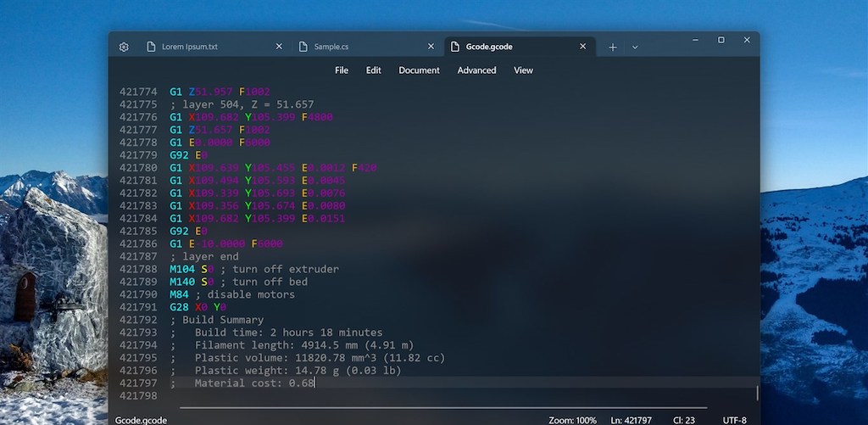Open the Document menu
Image resolution: width=868 pixels, height=425 pixels.
pyautogui.click(x=419, y=70)
